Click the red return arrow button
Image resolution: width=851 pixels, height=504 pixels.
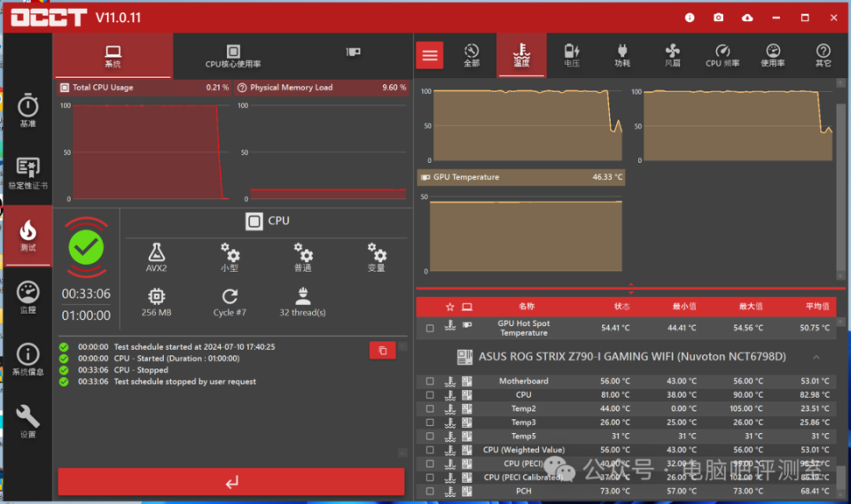231,482
